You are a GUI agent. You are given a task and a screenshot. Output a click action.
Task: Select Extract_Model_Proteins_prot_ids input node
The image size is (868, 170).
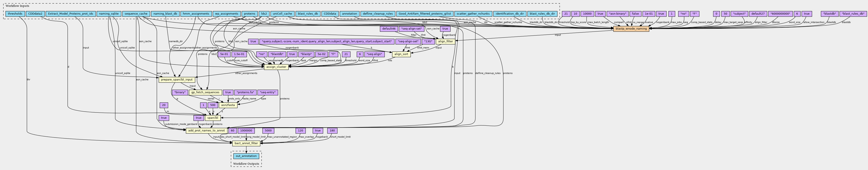70,14
